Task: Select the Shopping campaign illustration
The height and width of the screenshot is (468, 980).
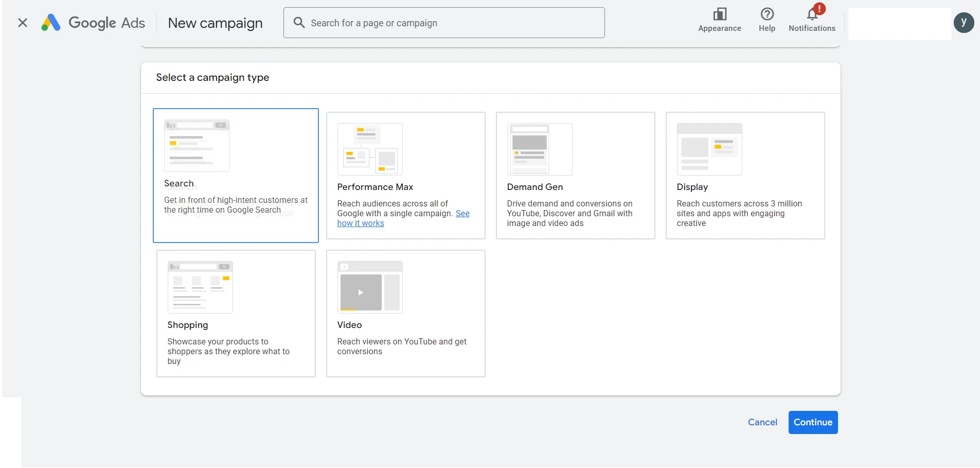Action: (x=200, y=287)
